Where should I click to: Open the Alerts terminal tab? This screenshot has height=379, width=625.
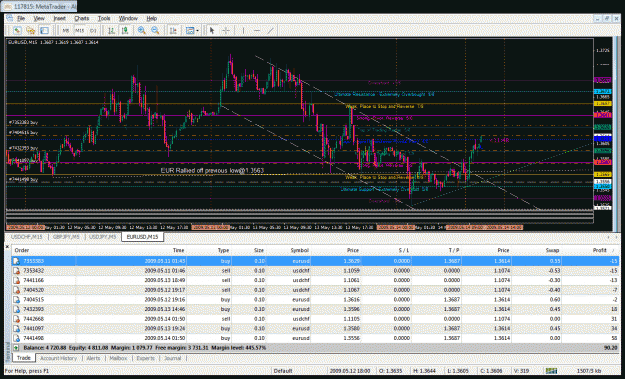click(x=93, y=358)
